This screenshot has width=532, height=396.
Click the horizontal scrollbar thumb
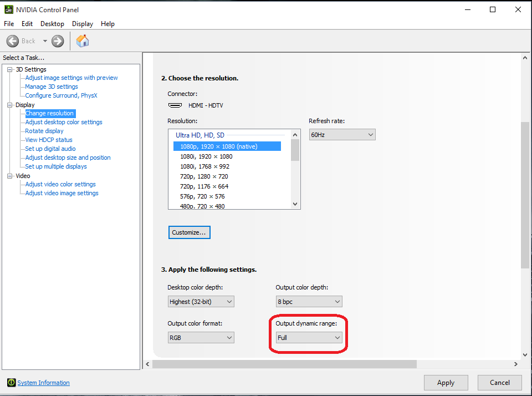[284, 364]
